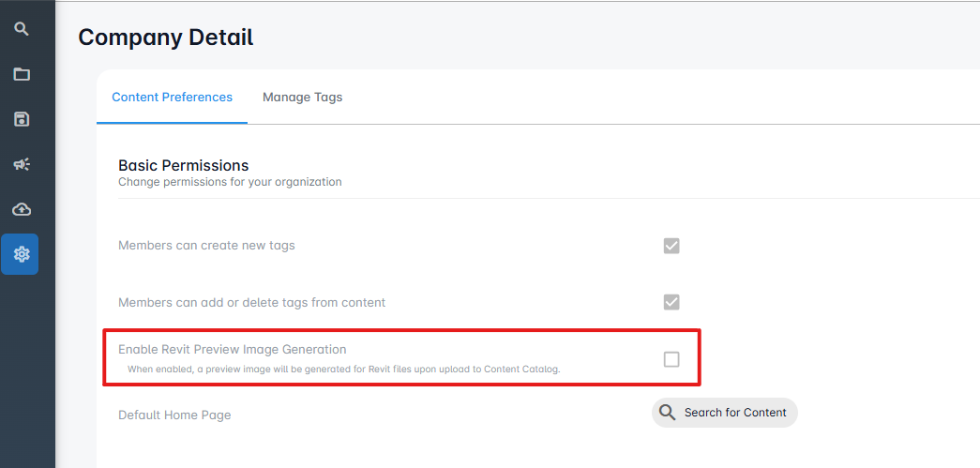Click the magnifier icon inside Search for Content
This screenshot has height=468, width=980.
click(x=668, y=413)
